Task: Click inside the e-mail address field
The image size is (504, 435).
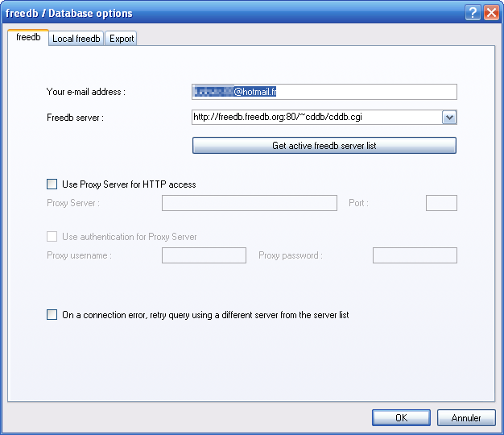Action: point(324,92)
